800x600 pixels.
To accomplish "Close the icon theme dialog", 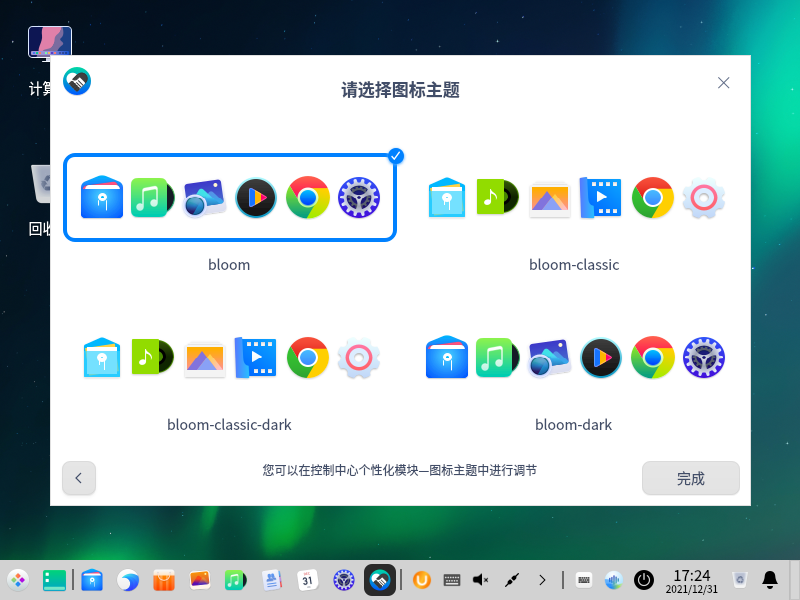I will 723,83.
